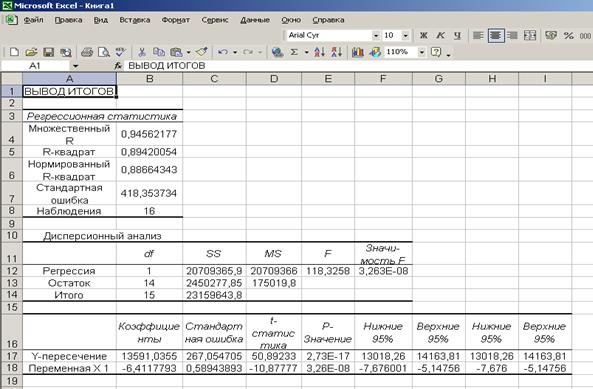This screenshot has width=593, height=389.
Task: Insert hyperlink with globe icon
Action: (x=278, y=52)
